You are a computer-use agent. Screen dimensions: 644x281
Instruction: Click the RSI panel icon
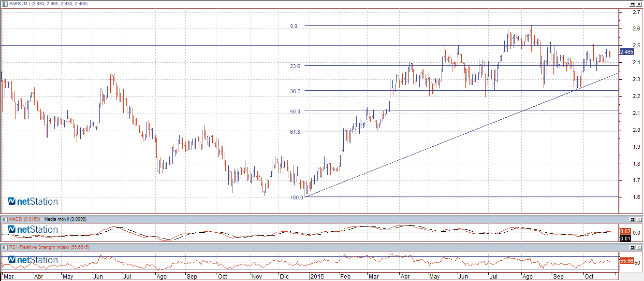click(x=4, y=247)
